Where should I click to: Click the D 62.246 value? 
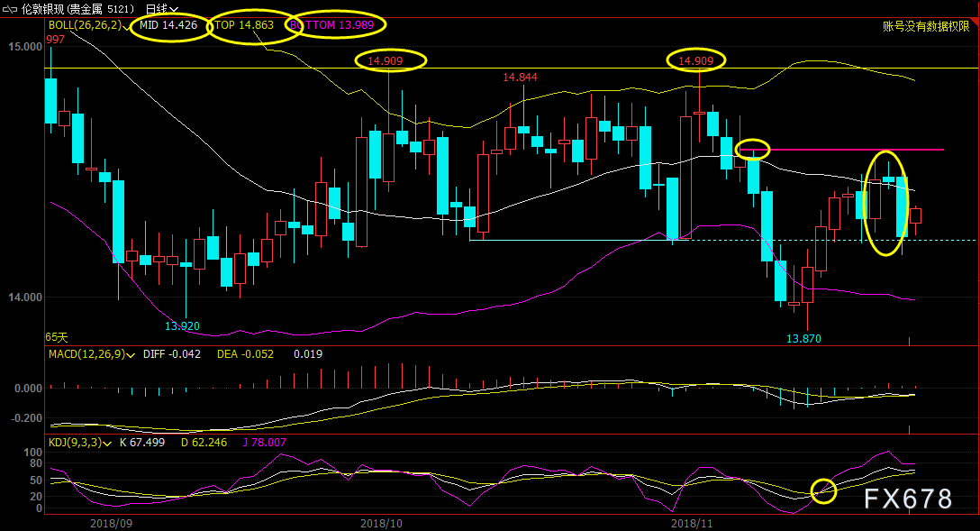(204, 442)
